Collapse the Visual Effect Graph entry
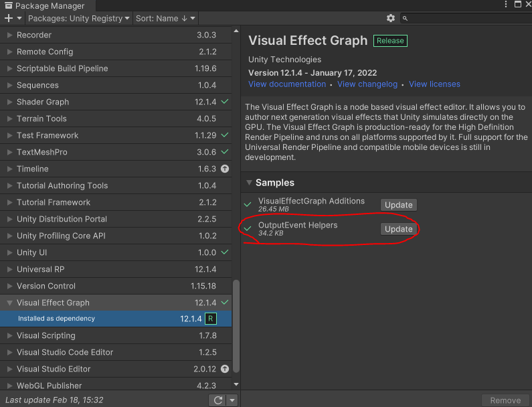The image size is (532, 407). (9, 303)
